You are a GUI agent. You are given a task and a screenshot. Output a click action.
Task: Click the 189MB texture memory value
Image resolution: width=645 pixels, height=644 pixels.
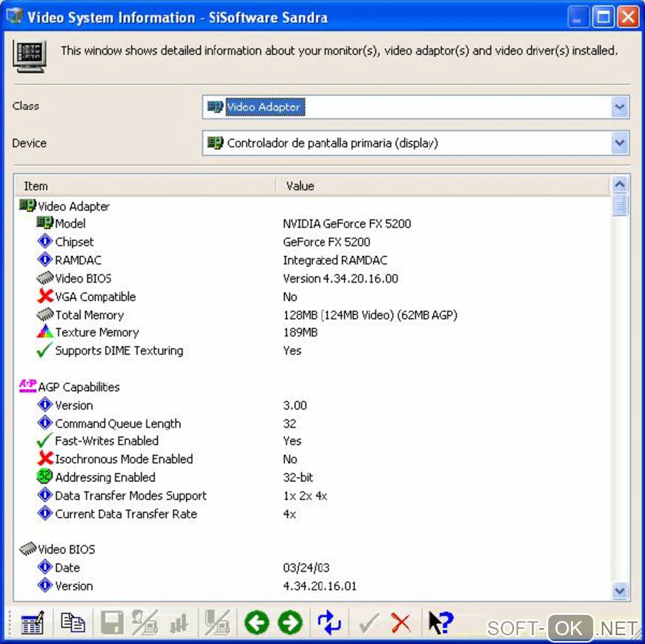pyautogui.click(x=300, y=332)
